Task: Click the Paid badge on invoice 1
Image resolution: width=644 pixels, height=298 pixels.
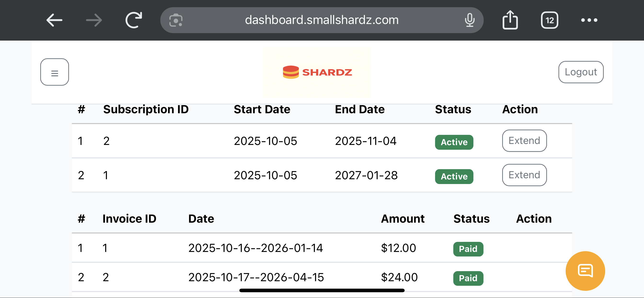Action: 468,249
